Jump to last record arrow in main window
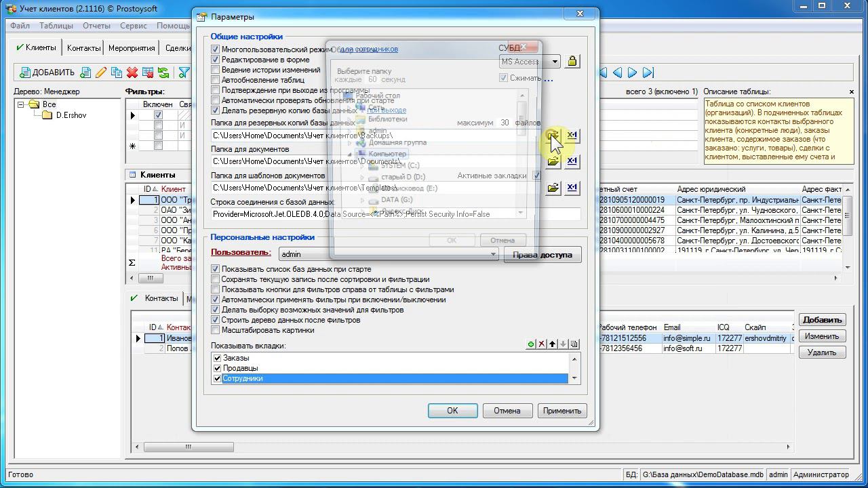The width and height of the screenshot is (868, 488). pyautogui.click(x=648, y=73)
